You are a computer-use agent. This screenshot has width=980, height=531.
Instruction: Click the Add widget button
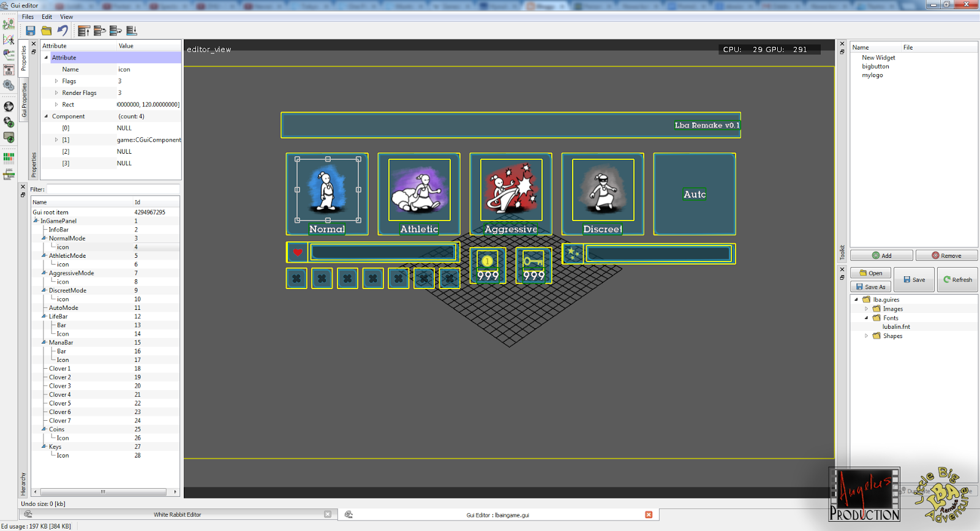pyautogui.click(x=881, y=255)
